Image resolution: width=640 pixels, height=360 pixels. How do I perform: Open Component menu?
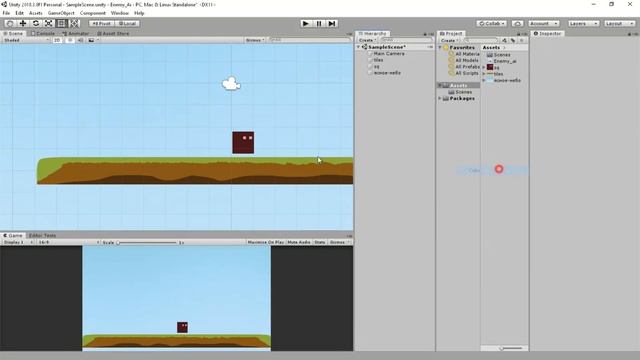(x=93, y=13)
